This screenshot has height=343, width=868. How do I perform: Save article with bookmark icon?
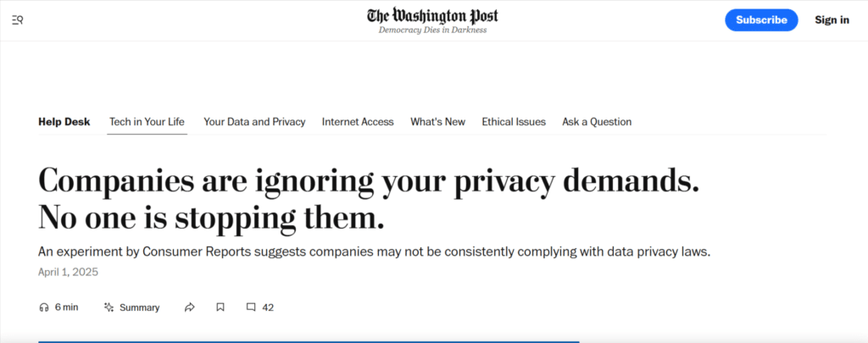point(220,307)
